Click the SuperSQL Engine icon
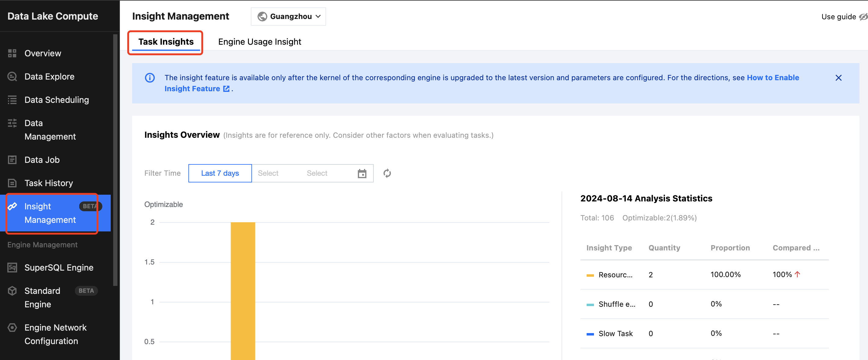The width and height of the screenshot is (868, 360). [x=12, y=268]
